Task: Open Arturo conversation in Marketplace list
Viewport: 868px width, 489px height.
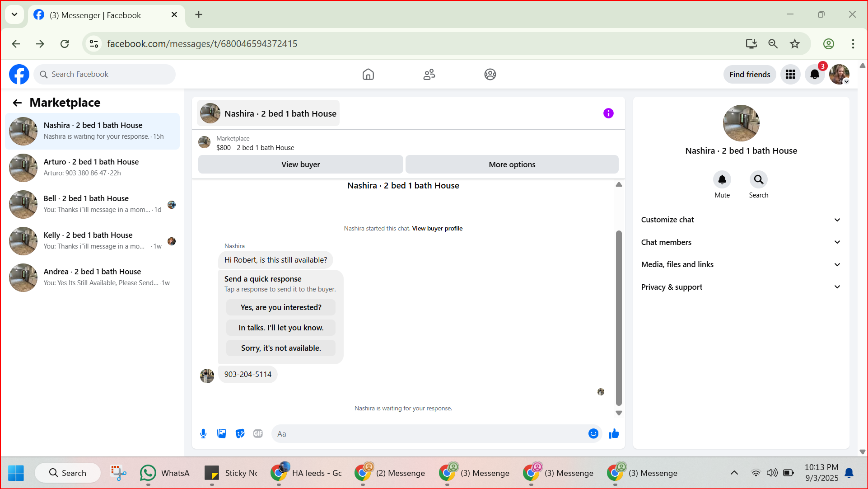Action: (x=92, y=168)
